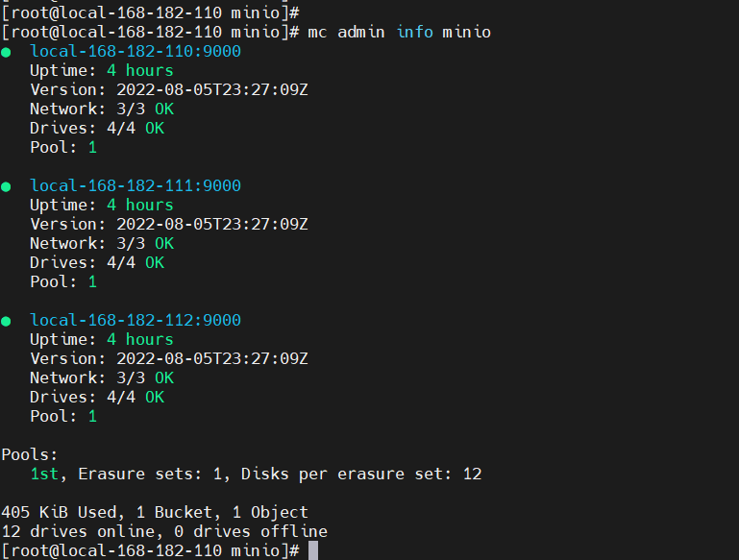Click hostname local-168-182-110:9000
Image resolution: width=739 pixels, height=560 pixels.
135,51
